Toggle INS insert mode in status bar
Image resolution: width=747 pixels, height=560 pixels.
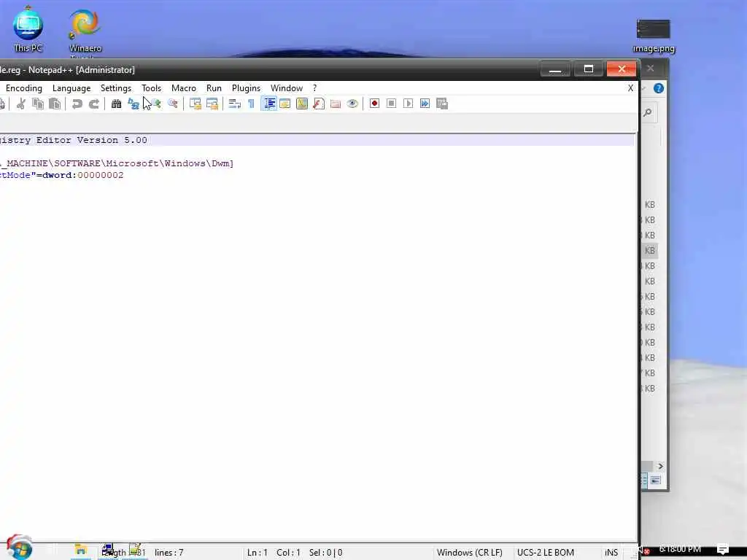[611, 553]
